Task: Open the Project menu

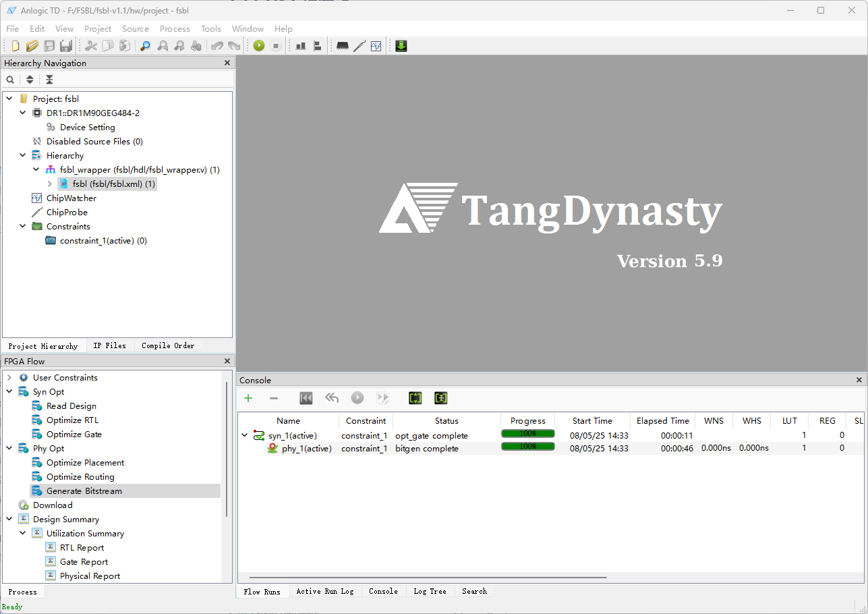Action: coord(98,28)
